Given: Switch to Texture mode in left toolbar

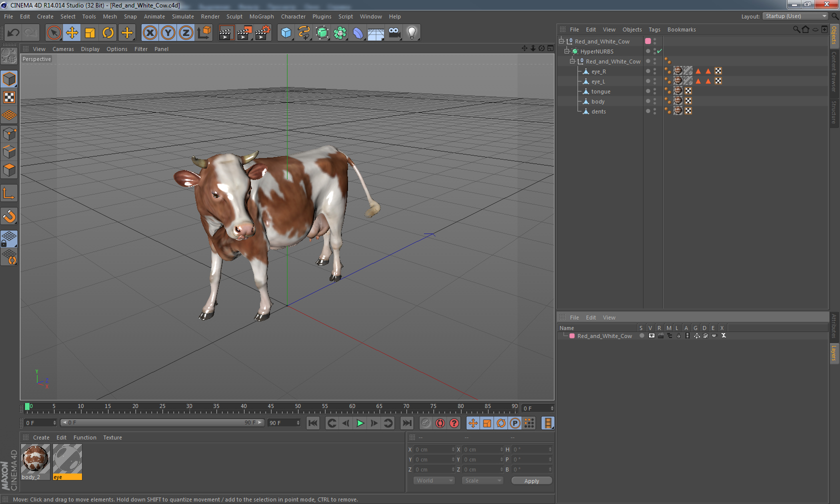Looking at the screenshot, I should (x=9, y=97).
